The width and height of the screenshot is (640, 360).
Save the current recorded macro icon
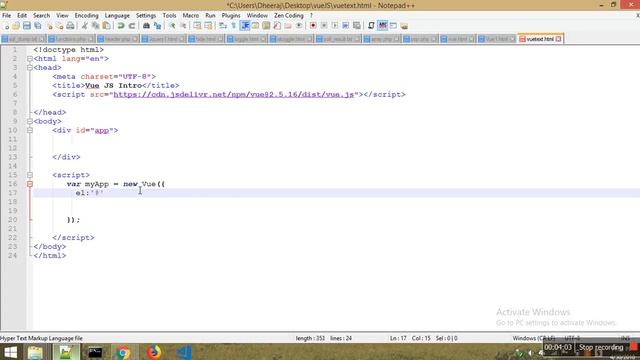356,26
